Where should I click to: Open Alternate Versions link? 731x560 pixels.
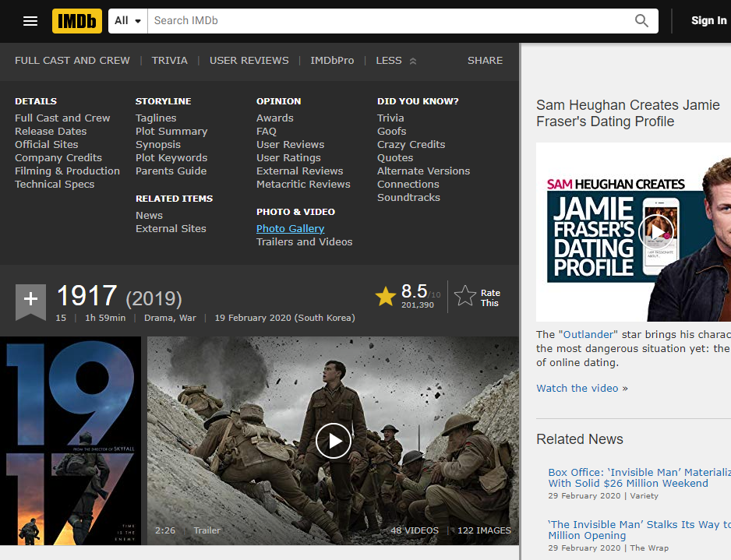point(424,171)
